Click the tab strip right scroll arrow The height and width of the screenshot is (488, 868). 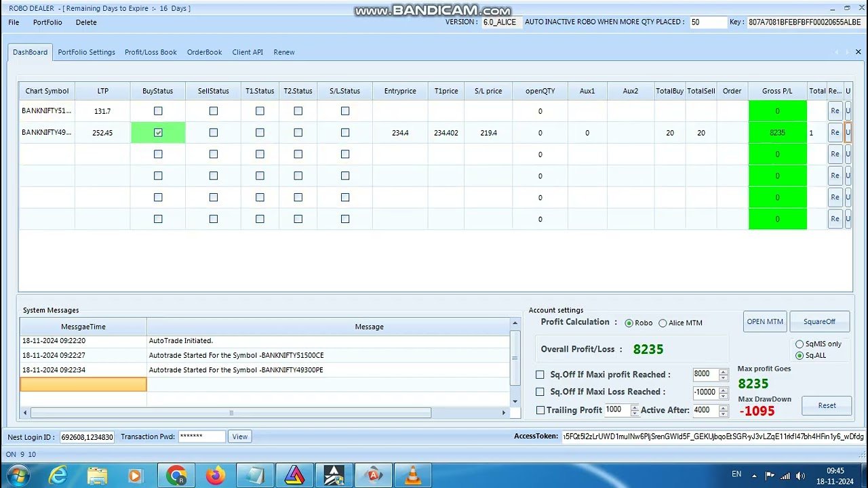[x=847, y=52]
